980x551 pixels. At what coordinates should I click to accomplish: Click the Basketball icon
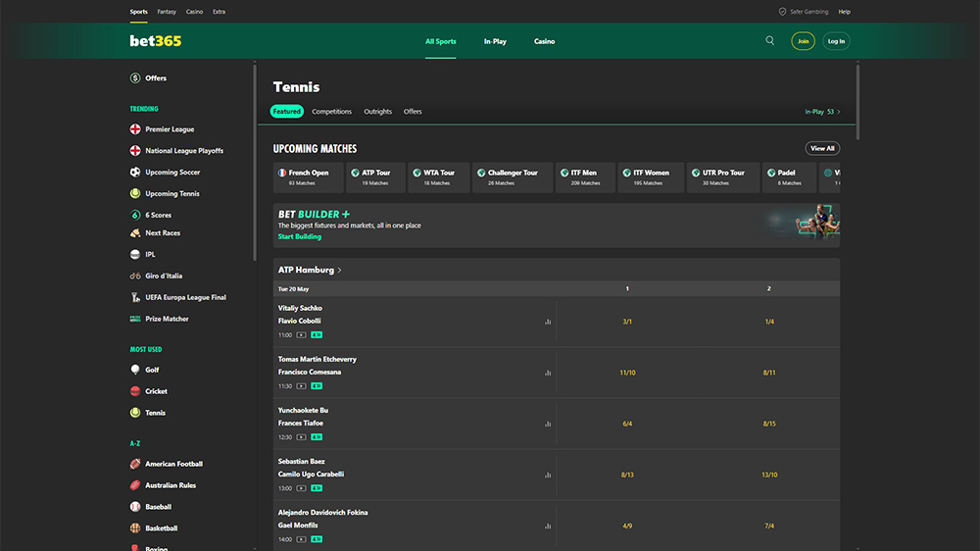[135, 527]
